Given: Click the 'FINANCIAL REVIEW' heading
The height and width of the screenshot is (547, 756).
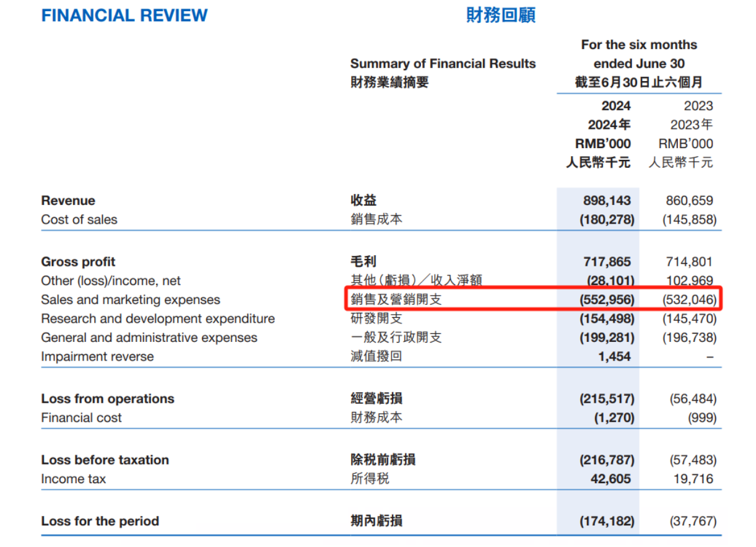Looking at the screenshot, I should 124,15.
